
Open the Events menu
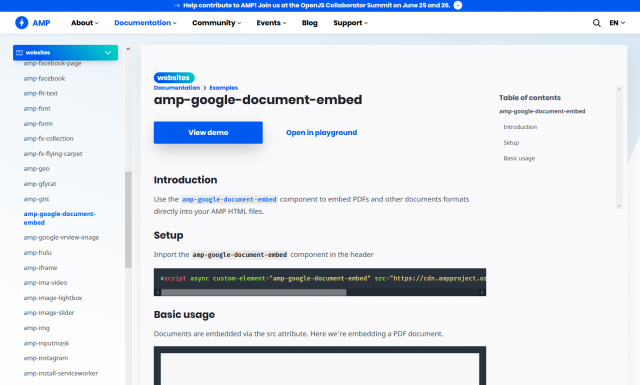(271, 23)
